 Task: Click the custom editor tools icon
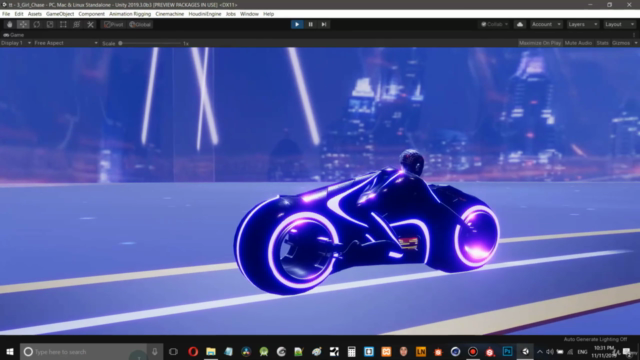[x=90, y=24]
